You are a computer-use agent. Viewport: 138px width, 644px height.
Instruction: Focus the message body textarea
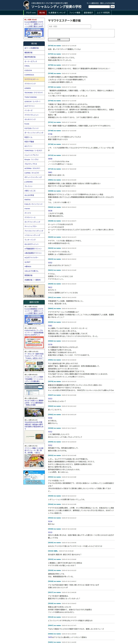pos(81,33)
